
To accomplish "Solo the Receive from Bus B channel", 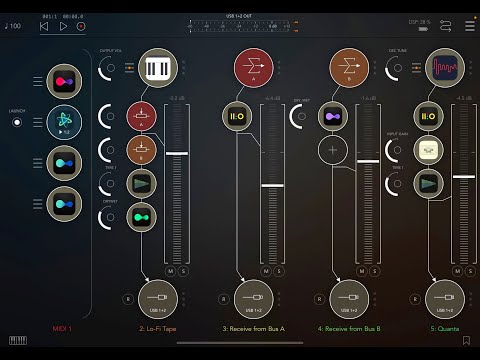I will [x=375, y=271].
